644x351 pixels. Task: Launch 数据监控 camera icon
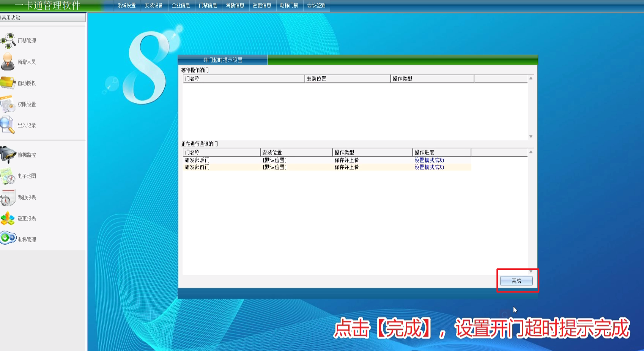pyautogui.click(x=8, y=155)
